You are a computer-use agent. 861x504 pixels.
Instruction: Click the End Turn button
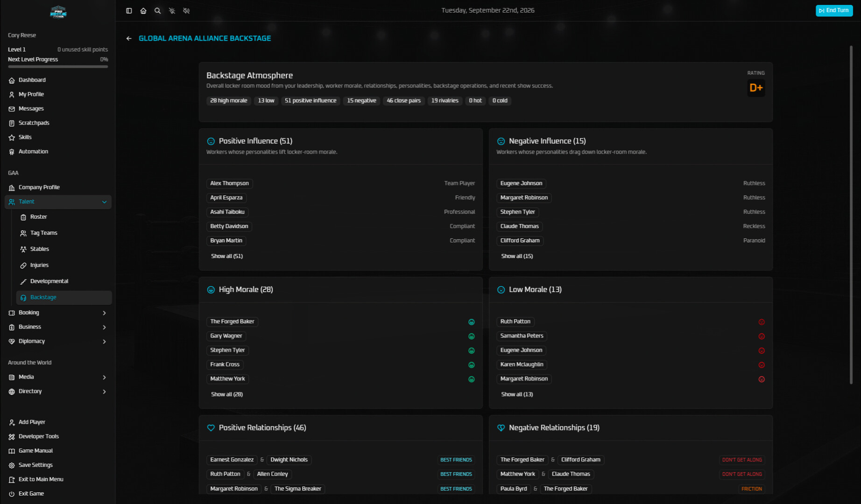(x=834, y=11)
